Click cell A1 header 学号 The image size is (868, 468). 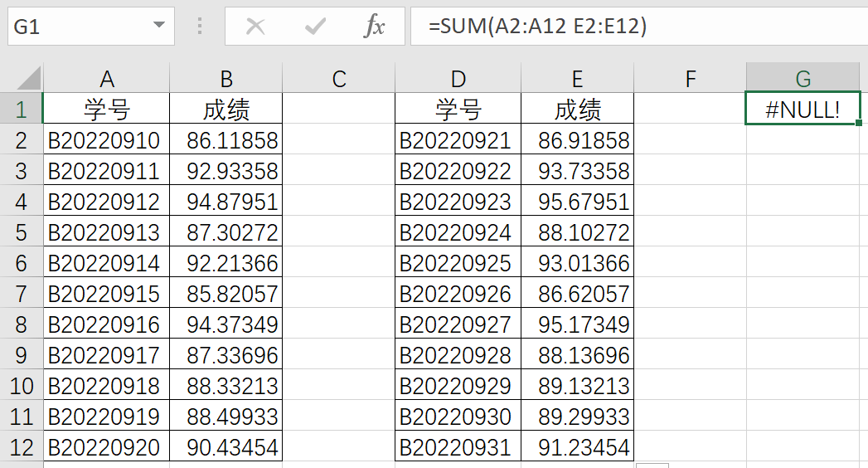point(107,109)
